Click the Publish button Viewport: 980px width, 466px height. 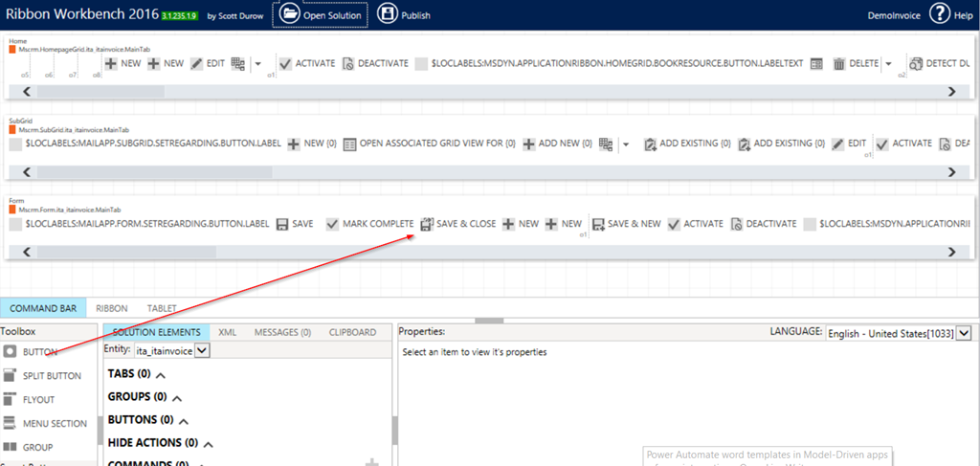point(403,14)
